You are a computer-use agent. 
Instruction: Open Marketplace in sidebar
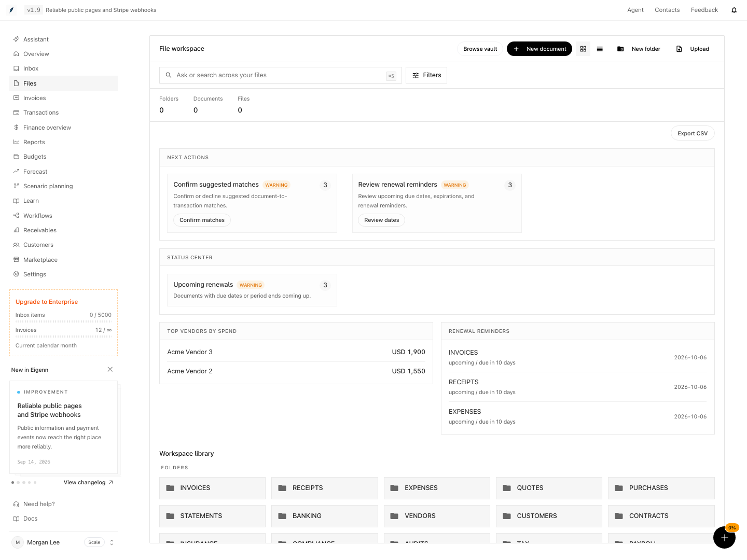point(63,260)
